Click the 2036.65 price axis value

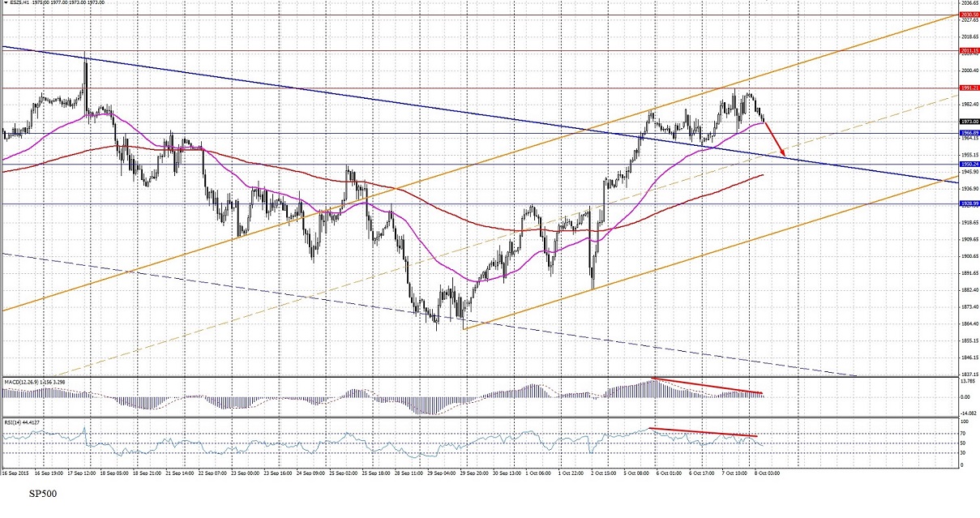click(969, 3)
